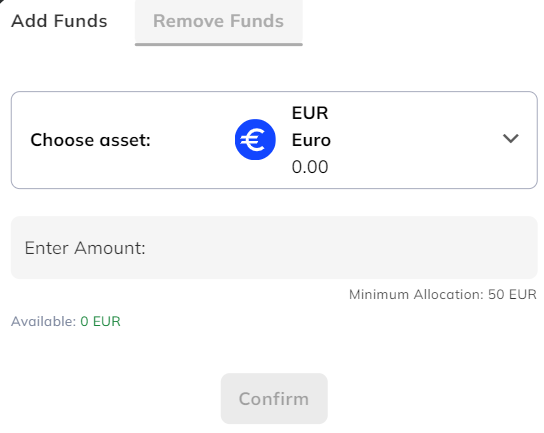Click the blue Euro currency icon
544x433 pixels.
pyautogui.click(x=255, y=139)
